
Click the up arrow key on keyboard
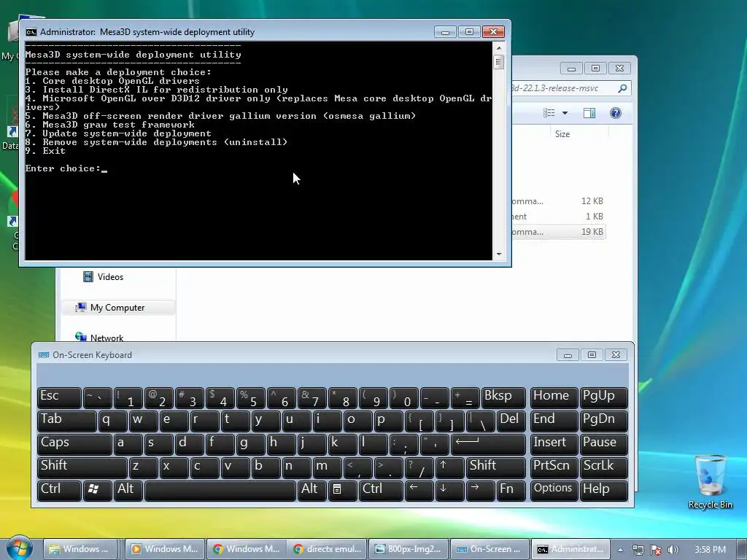point(449,467)
